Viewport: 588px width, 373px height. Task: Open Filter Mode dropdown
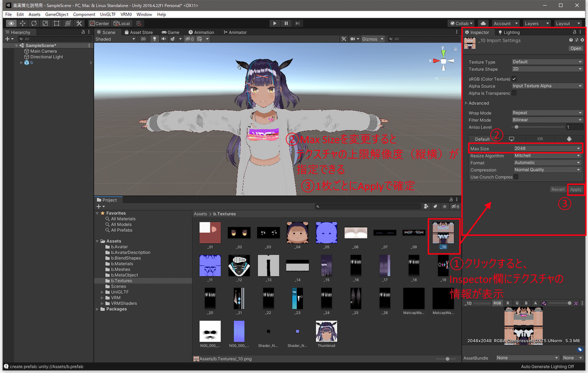547,119
